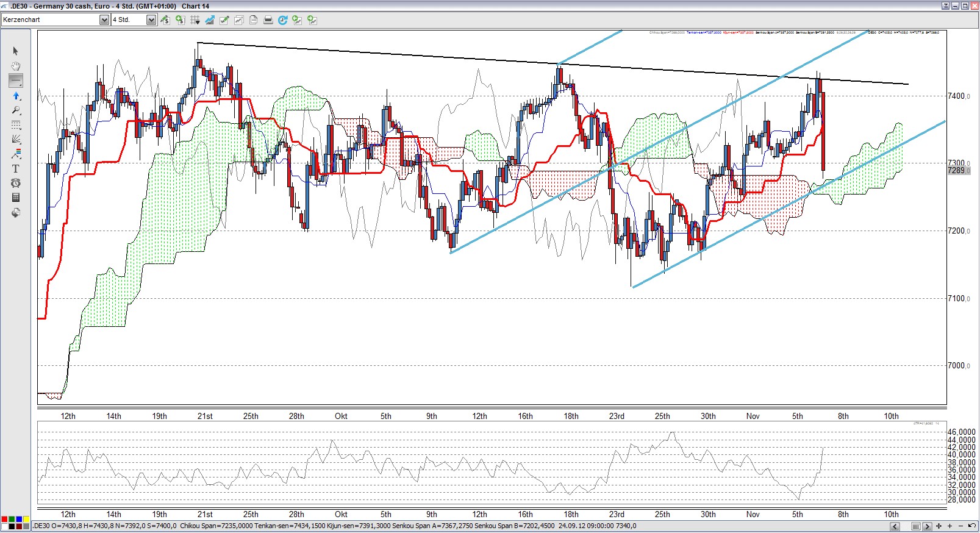The height and width of the screenshot is (533, 980).
Task: Open the 4 Std. timeframe dropdown
Action: [151, 20]
